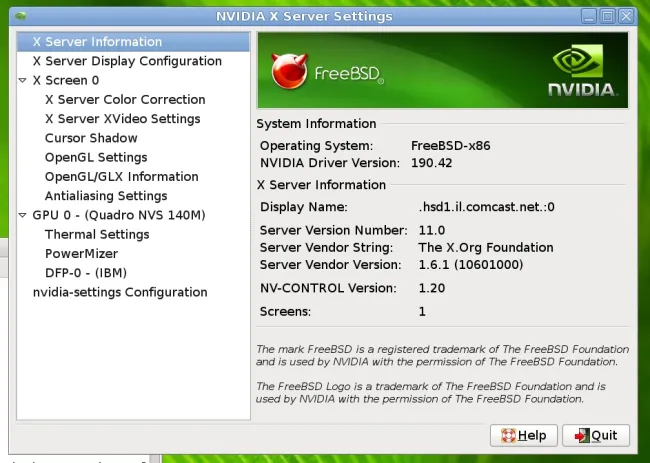The height and width of the screenshot is (463, 650).
Task: Open OpenGL/GLX Information page
Action: (121, 177)
